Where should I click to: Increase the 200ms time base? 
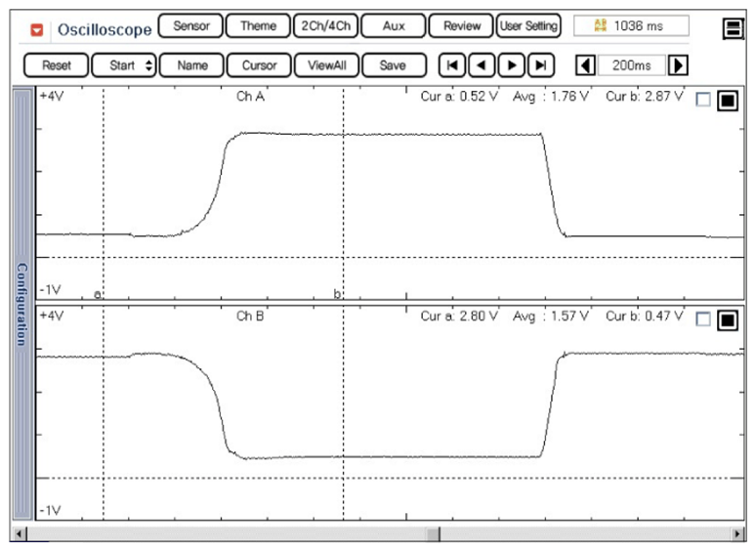click(679, 65)
